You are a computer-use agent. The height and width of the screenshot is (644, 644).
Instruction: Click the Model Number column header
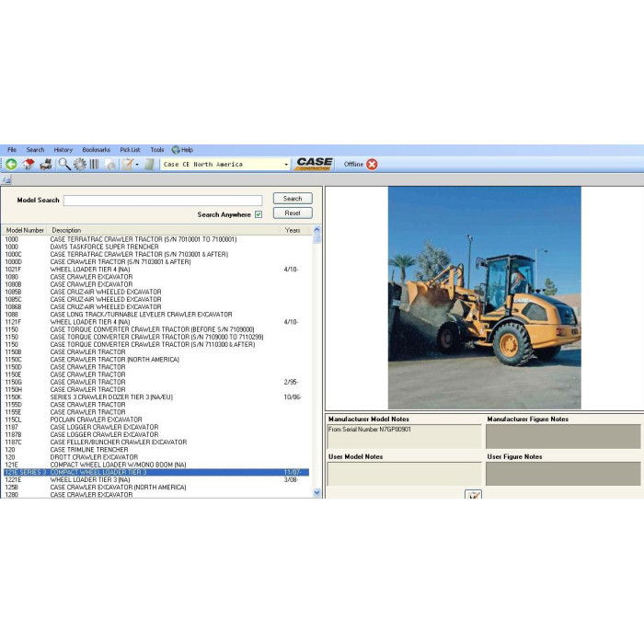(25, 230)
